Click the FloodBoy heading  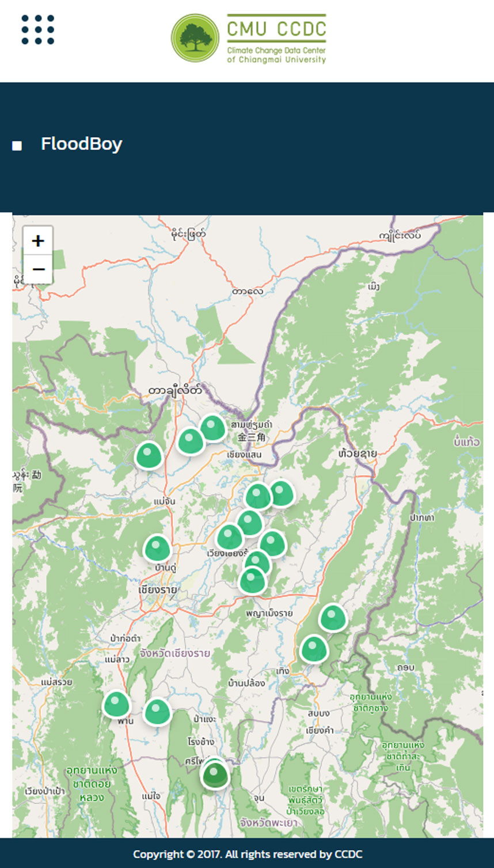point(81,144)
